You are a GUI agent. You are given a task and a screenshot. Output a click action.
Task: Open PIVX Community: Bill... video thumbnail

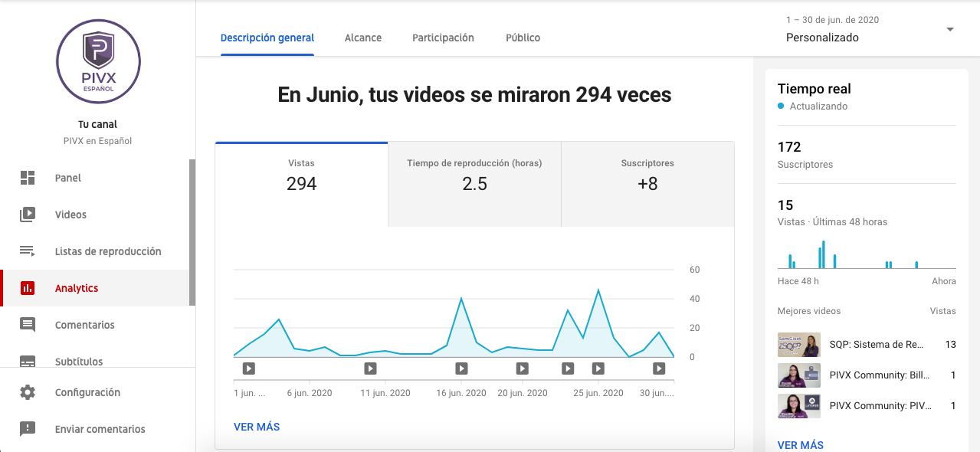tap(799, 375)
